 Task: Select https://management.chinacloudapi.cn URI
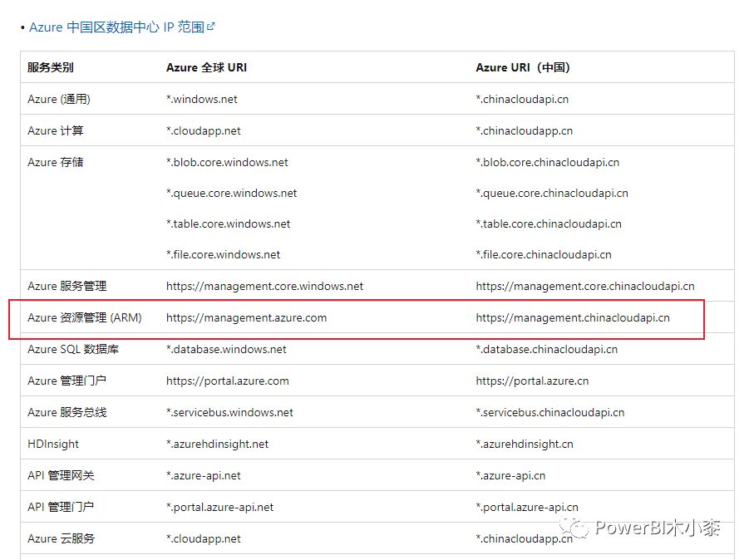coord(573,317)
